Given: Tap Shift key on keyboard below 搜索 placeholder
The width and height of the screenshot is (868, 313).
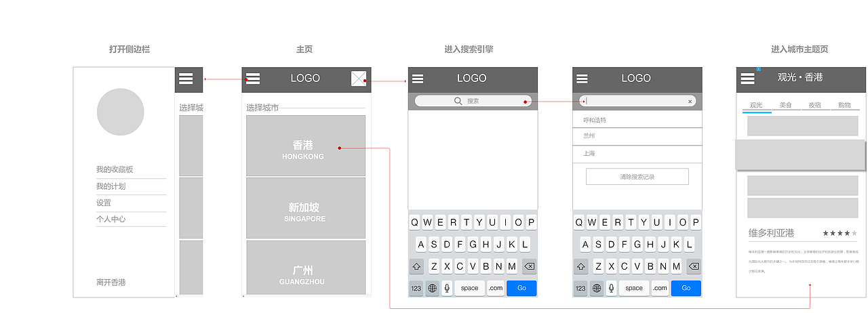Looking at the screenshot, I should pyautogui.click(x=416, y=266).
